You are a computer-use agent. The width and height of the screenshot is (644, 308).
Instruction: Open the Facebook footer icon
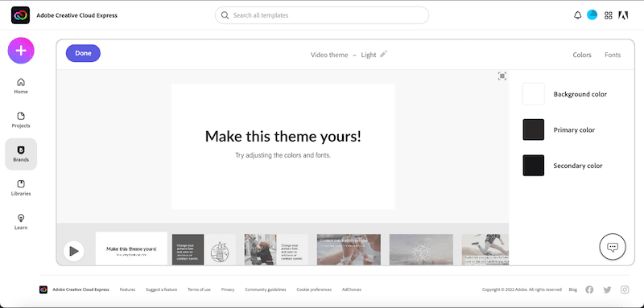pyautogui.click(x=589, y=290)
